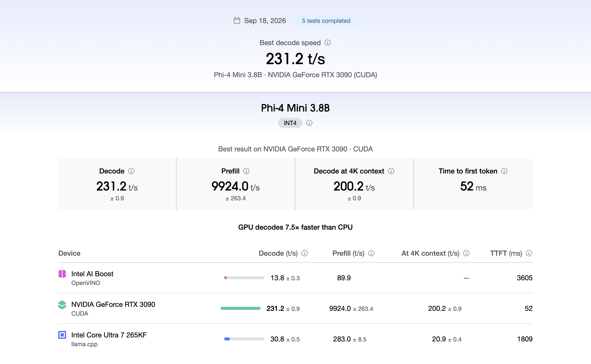Viewport: 591px width, 364px height.
Task: Open info icon for Time to first token
Action: (504, 171)
